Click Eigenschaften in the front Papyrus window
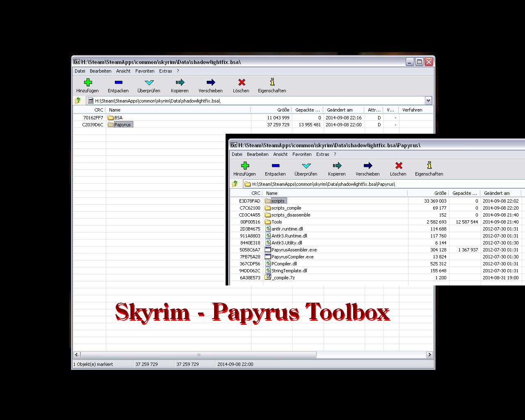Screen dimensions: 525x420 (429, 169)
